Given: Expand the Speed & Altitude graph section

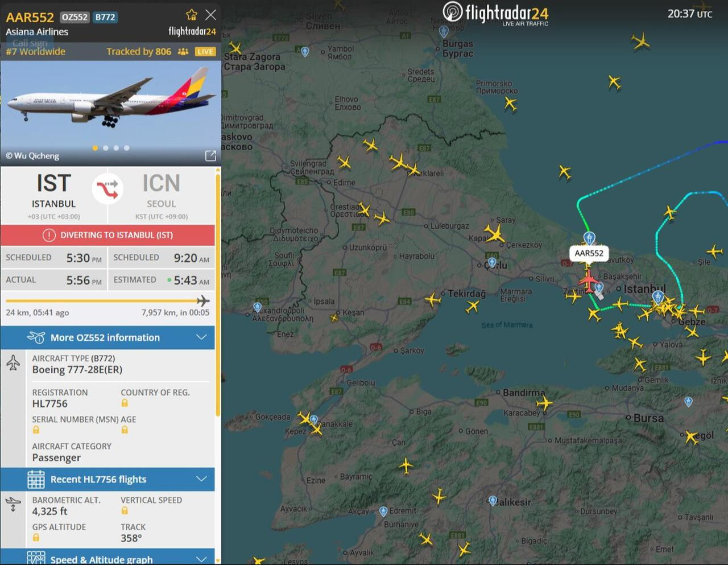Looking at the screenshot, I should pos(107,557).
